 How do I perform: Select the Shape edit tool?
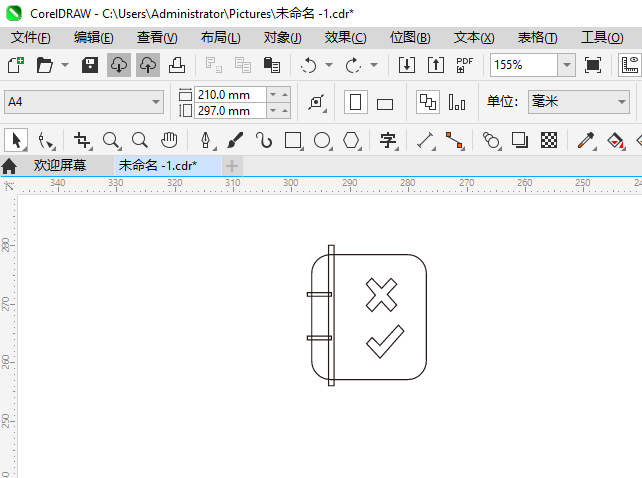coord(45,140)
